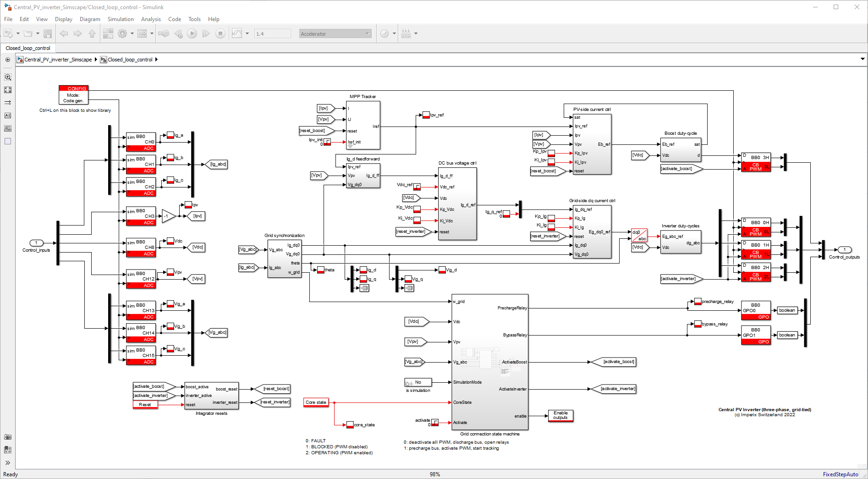Click the Fit to View icon
The width and height of the screenshot is (868, 479).
click(8, 90)
